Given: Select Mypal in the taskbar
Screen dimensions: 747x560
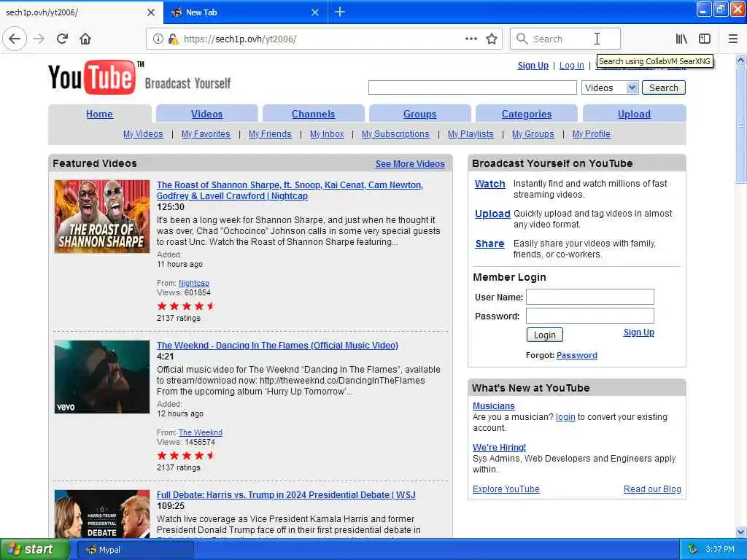Looking at the screenshot, I should click(135, 550).
